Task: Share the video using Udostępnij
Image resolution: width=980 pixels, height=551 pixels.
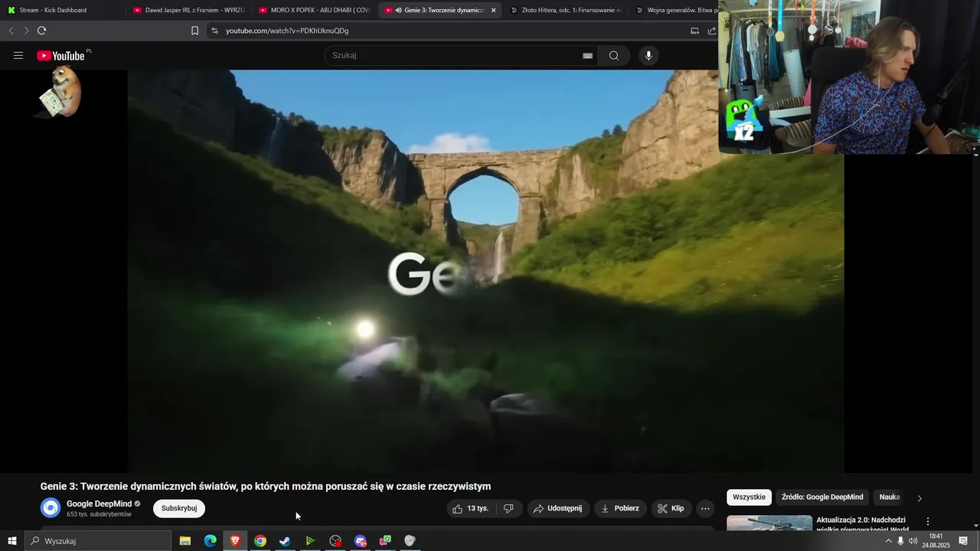Action: point(558,508)
